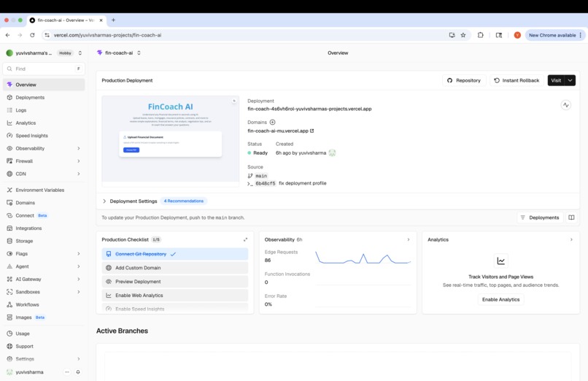Image resolution: width=588 pixels, height=381 pixels.
Task: Click the Instant Rollback button
Action: [x=517, y=80]
